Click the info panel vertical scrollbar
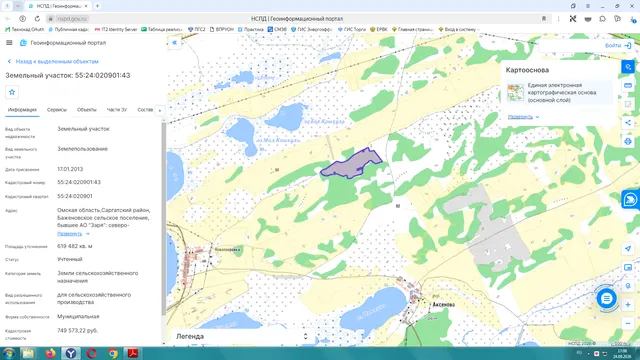The image size is (640, 360). point(164,218)
